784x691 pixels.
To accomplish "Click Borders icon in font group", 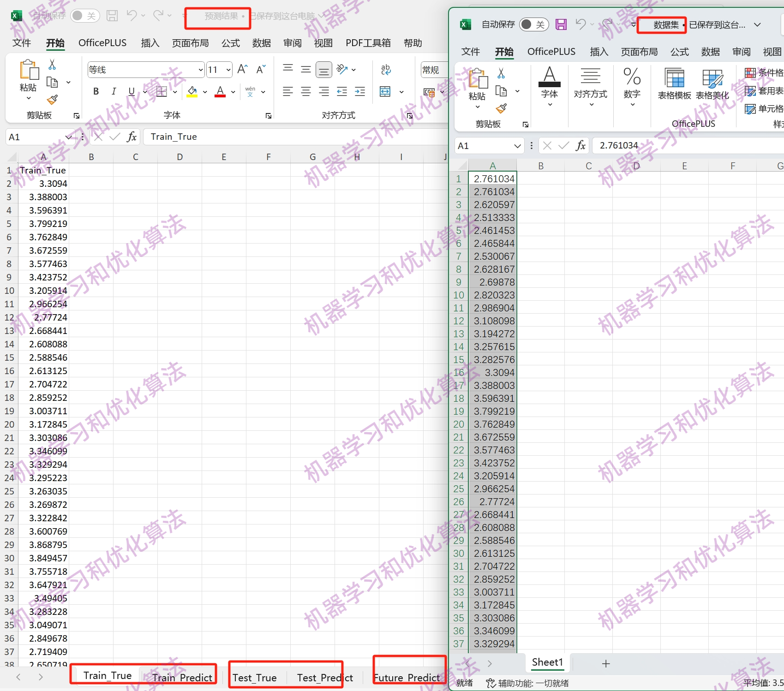I will [162, 92].
